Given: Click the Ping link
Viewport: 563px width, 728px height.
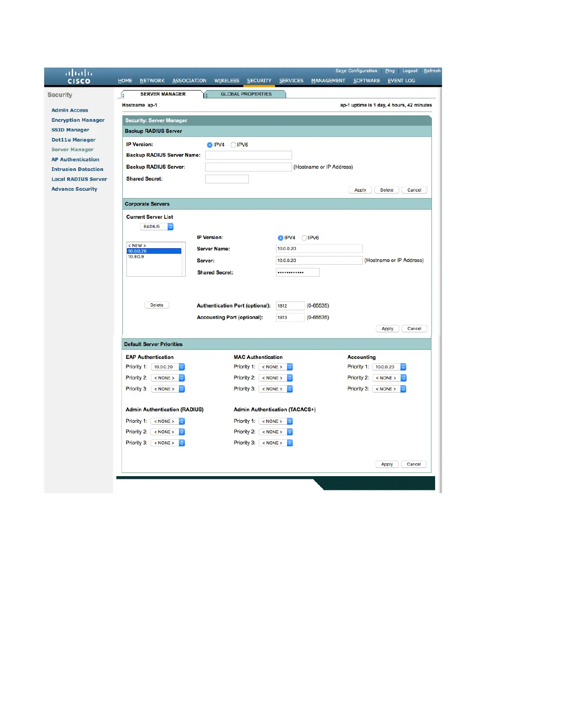Looking at the screenshot, I should (x=390, y=71).
